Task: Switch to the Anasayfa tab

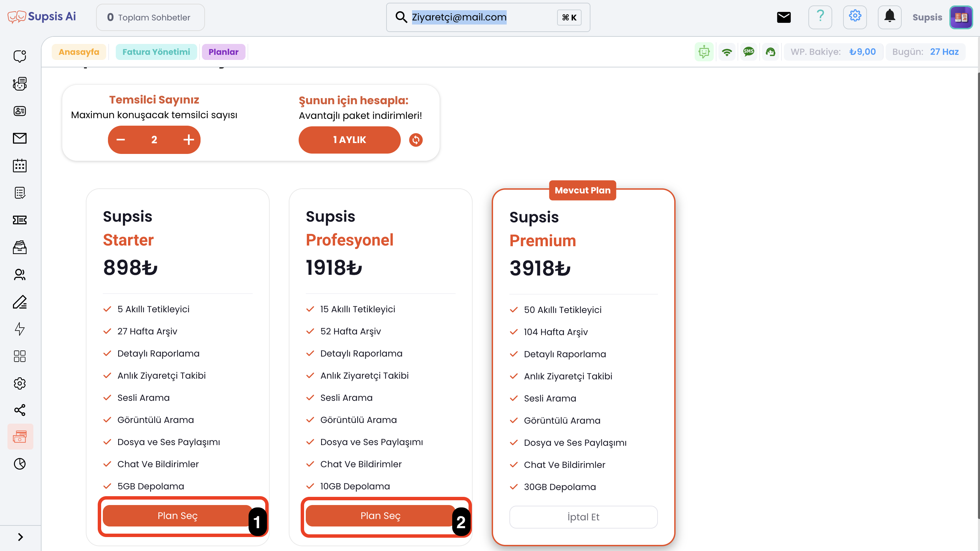Action: coord(79,52)
